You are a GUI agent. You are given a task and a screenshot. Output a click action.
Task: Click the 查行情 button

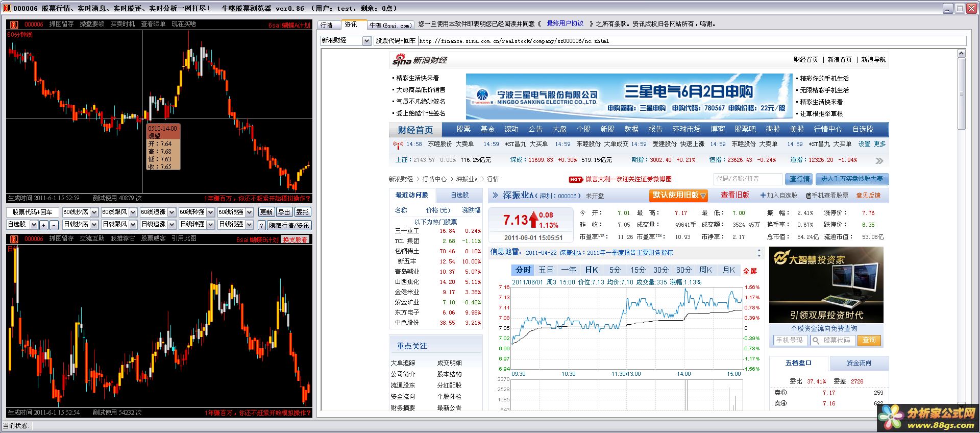coord(800,179)
